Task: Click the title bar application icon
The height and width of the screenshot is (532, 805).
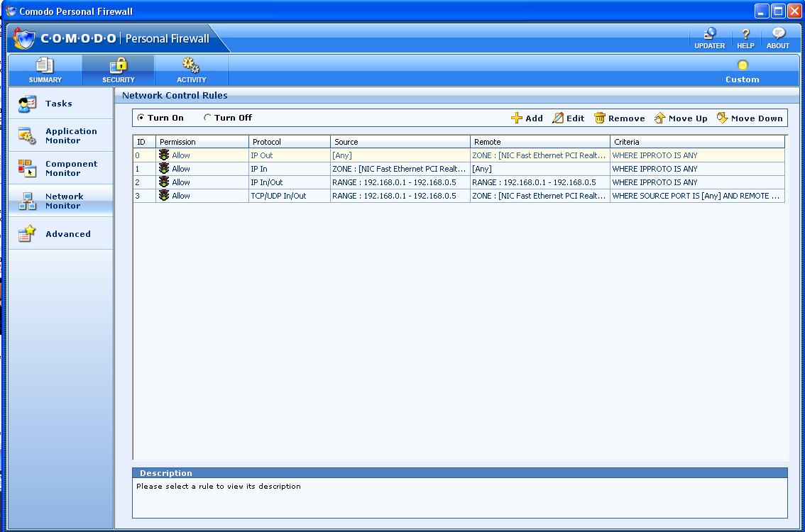Action: click(11, 11)
